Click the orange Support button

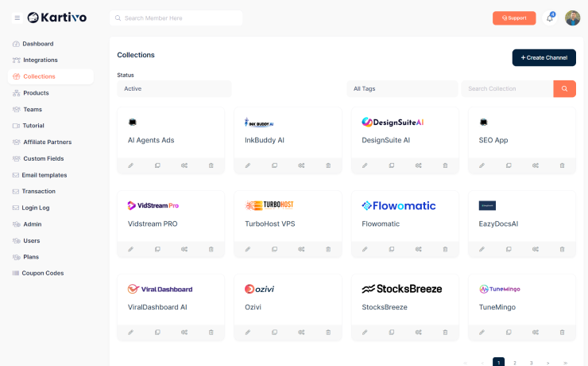514,18
